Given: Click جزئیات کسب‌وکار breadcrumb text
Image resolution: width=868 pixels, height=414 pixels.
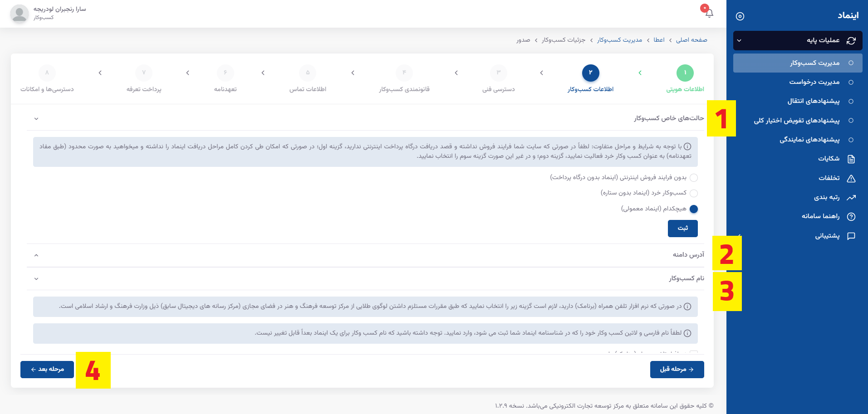Looking at the screenshot, I should [563, 40].
